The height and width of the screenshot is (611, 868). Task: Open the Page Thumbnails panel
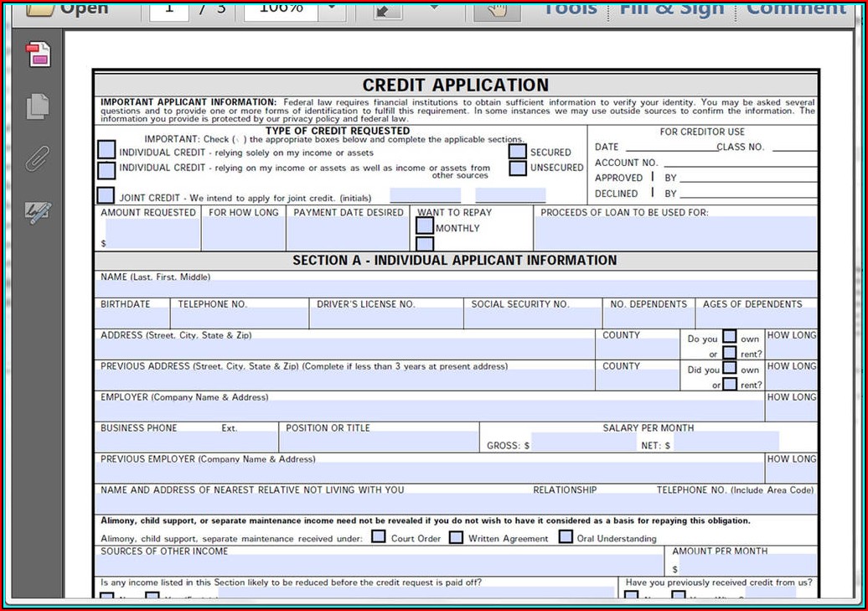click(38, 106)
